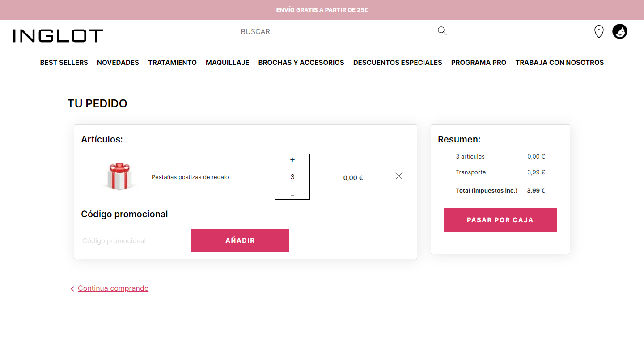Open the Maquillaje category

click(x=227, y=63)
